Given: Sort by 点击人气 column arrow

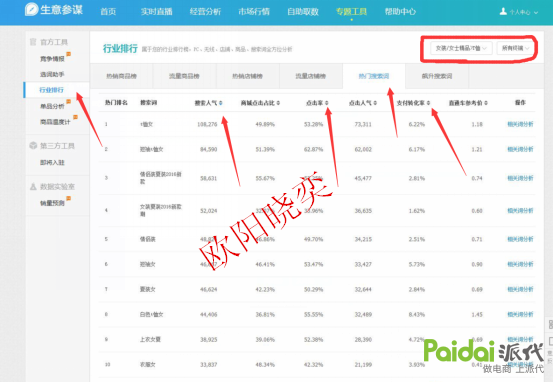Looking at the screenshot, I should [x=375, y=103].
